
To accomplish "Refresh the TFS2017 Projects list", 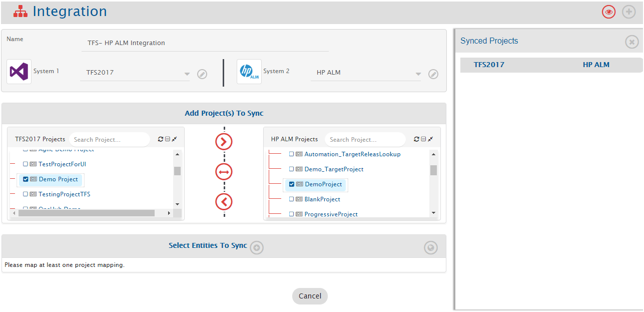I will click(x=160, y=139).
